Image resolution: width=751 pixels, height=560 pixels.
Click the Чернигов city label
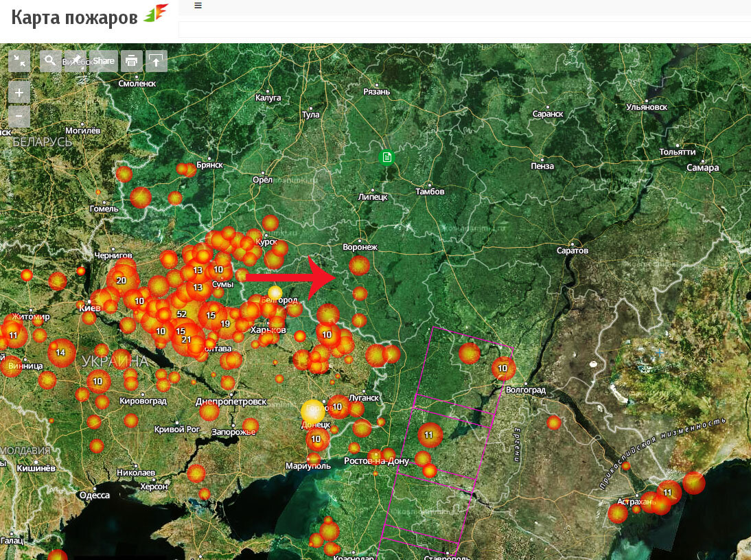[x=113, y=255]
